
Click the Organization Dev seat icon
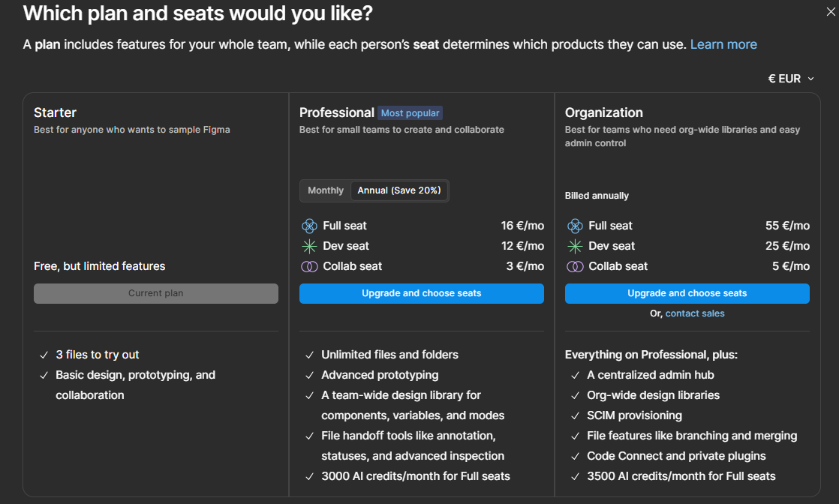tap(575, 246)
